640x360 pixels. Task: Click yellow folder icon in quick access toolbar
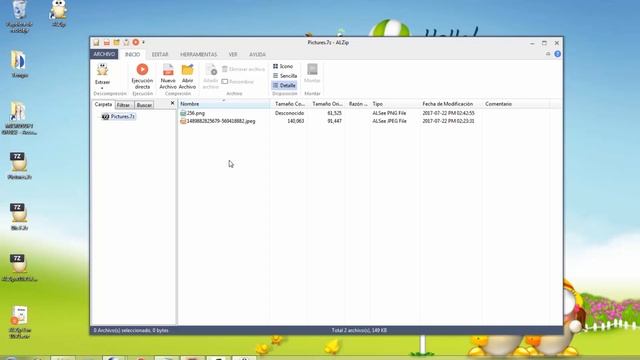116,42
